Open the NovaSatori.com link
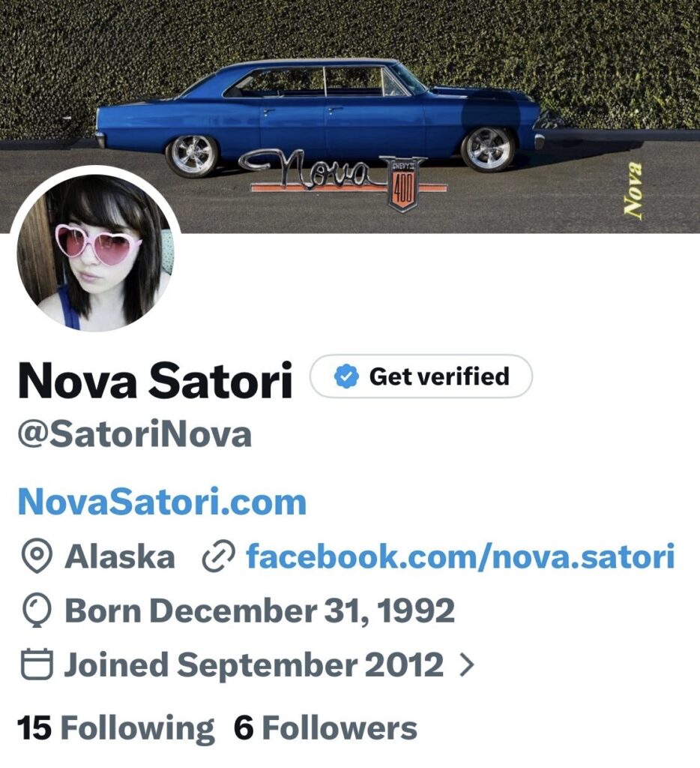Viewport: 700px width, 768px height. point(162,502)
